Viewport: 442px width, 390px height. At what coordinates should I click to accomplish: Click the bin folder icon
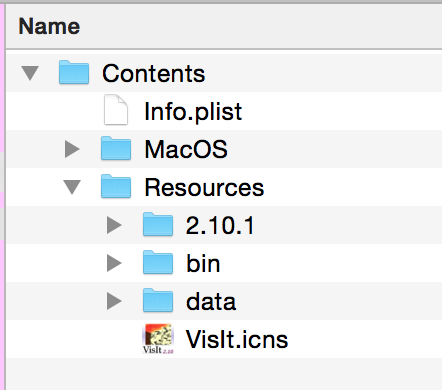tap(158, 262)
